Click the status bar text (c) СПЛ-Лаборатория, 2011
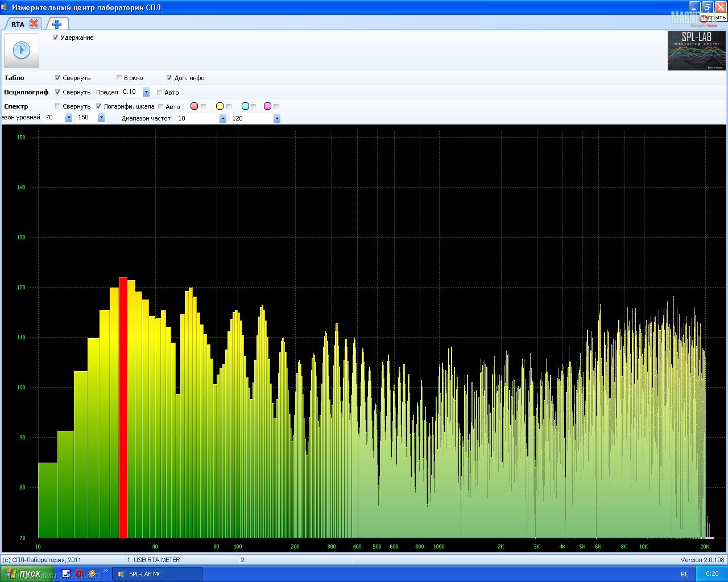 click(x=42, y=560)
